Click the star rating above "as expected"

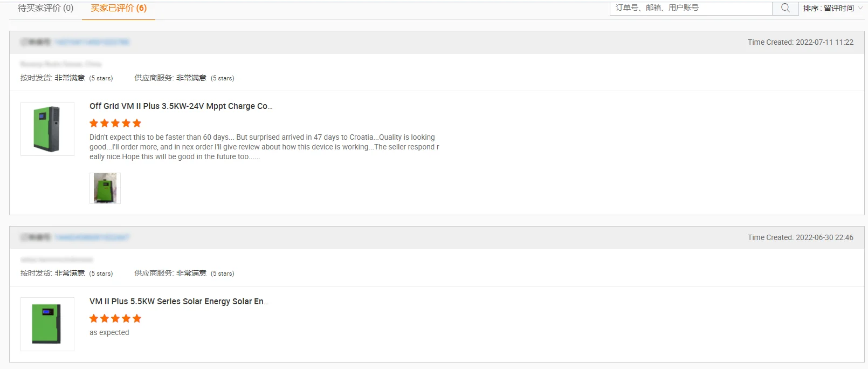[115, 319]
